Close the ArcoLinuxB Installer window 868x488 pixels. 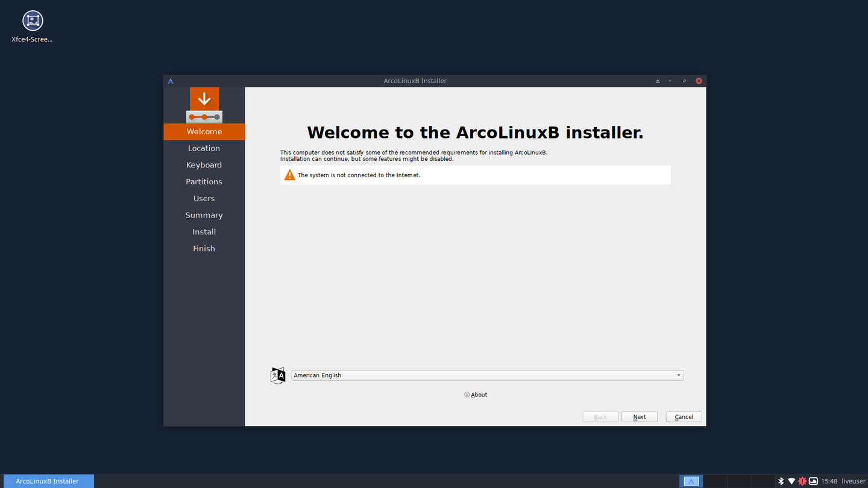699,81
